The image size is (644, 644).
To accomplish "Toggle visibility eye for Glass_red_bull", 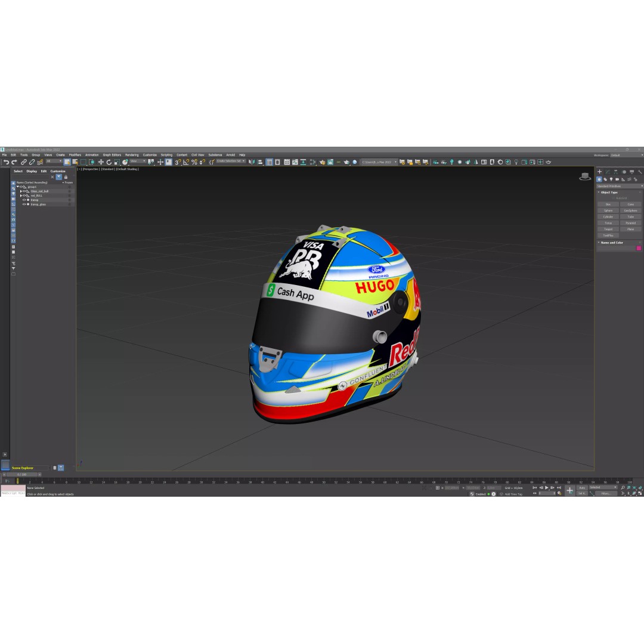I will click(24, 191).
